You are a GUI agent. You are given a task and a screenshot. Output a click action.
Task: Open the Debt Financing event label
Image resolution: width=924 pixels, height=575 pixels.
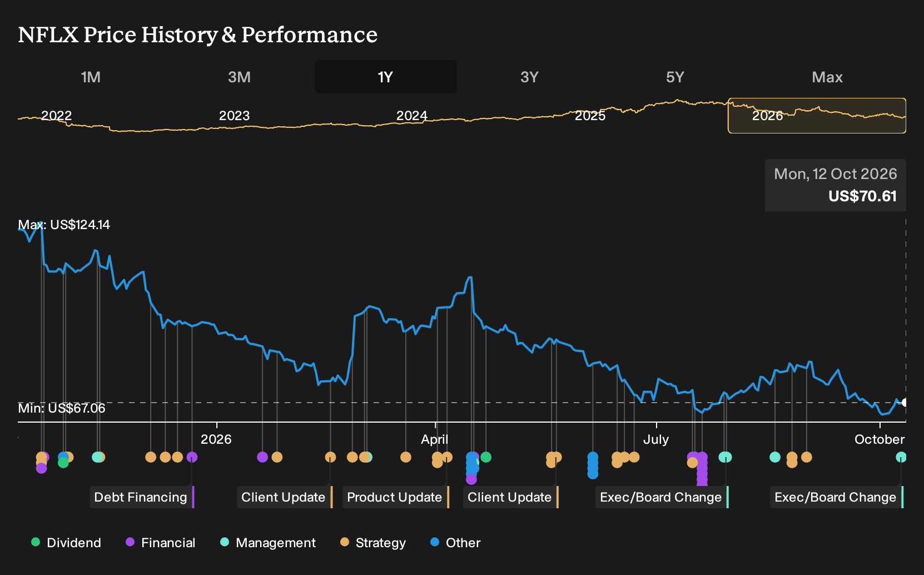tap(142, 497)
